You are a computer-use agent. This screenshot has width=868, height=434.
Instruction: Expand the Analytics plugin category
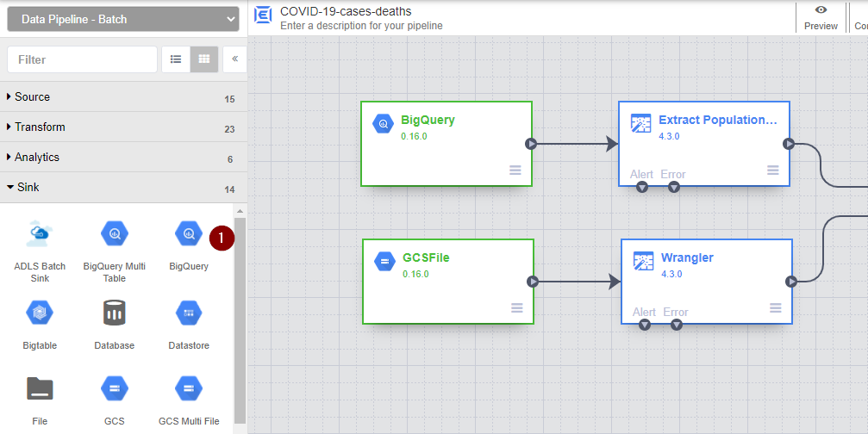click(x=123, y=157)
